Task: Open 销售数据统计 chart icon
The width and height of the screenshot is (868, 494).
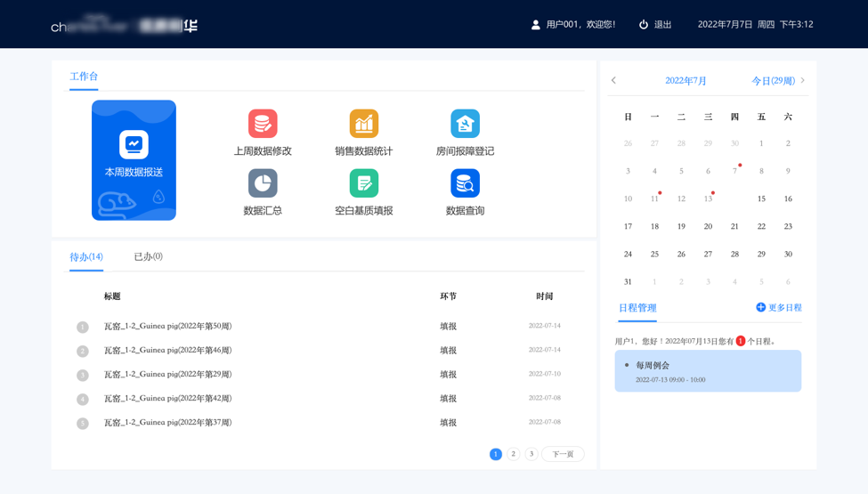Action: coord(363,124)
